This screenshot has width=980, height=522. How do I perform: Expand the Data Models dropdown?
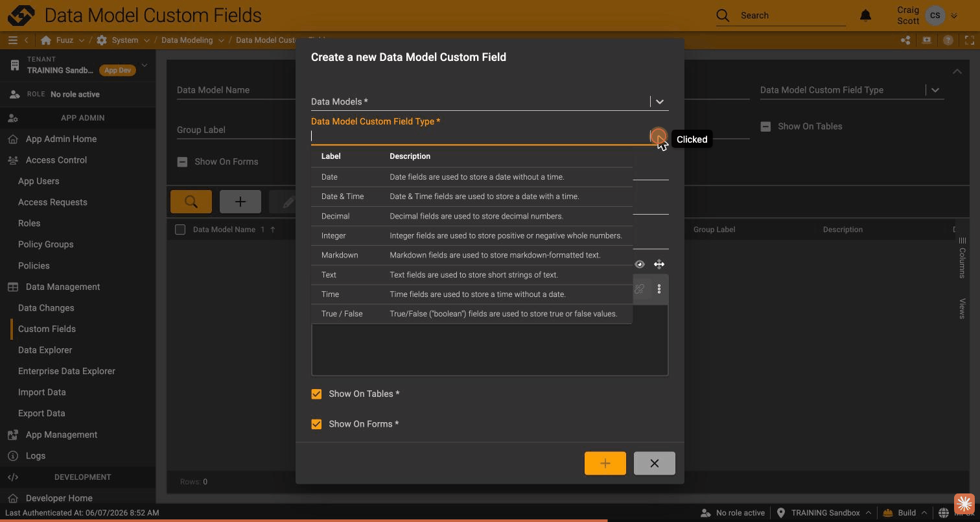coord(660,102)
